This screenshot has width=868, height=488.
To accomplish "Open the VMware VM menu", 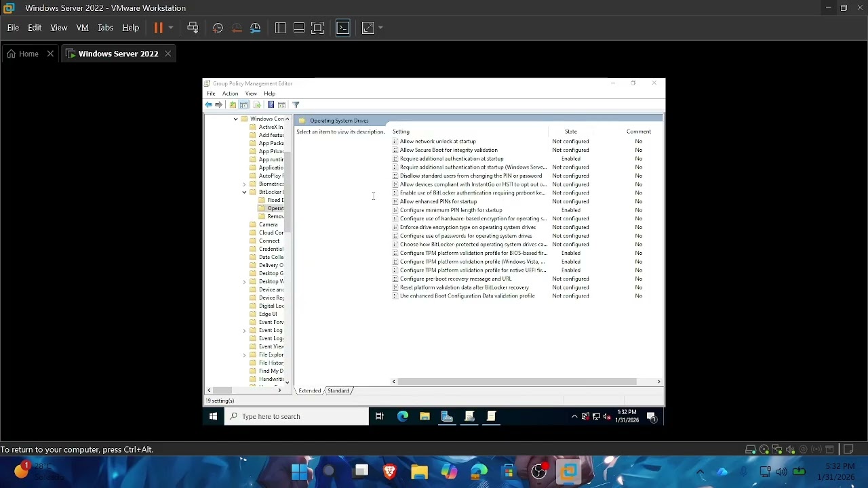I will click(82, 28).
